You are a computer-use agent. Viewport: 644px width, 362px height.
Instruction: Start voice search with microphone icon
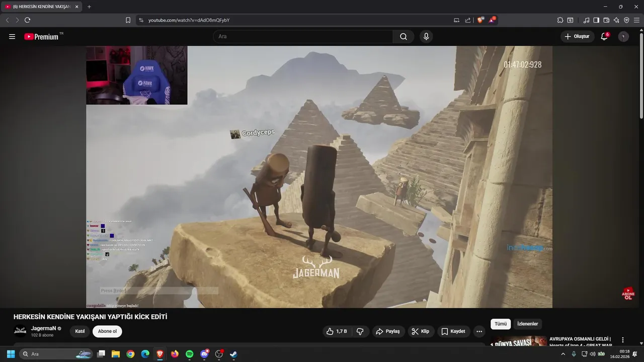pyautogui.click(x=426, y=36)
